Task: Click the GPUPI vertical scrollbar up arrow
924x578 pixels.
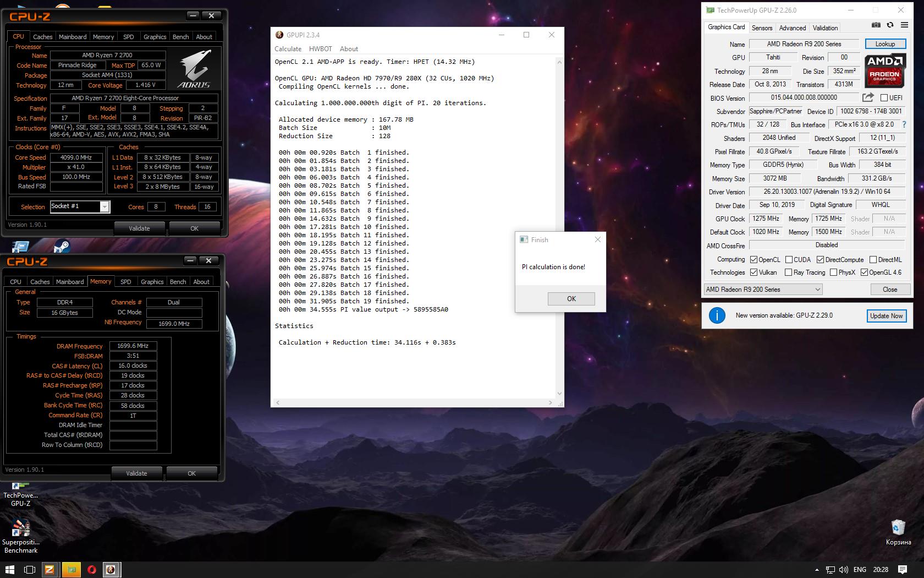Action: (559, 62)
